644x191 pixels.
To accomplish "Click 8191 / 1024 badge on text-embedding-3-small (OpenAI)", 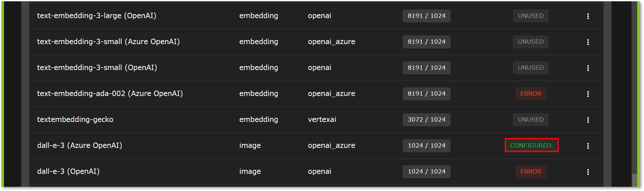I will (426, 68).
